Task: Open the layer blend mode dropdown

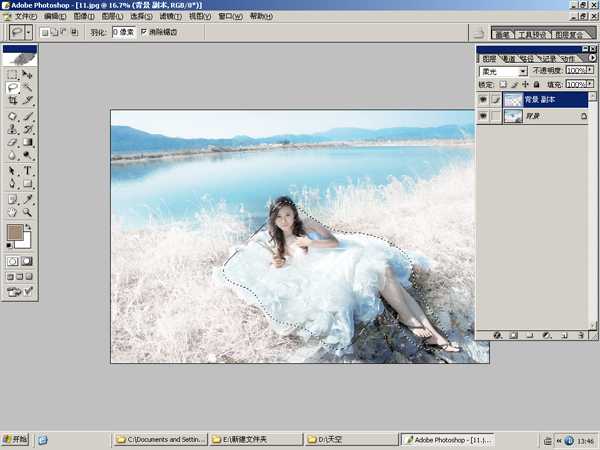Action: 522,72
